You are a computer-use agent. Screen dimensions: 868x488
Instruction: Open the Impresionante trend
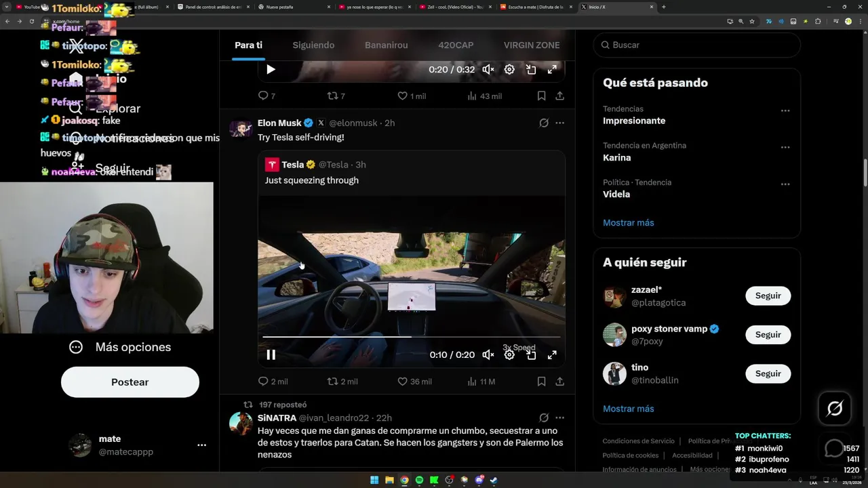[x=634, y=121]
